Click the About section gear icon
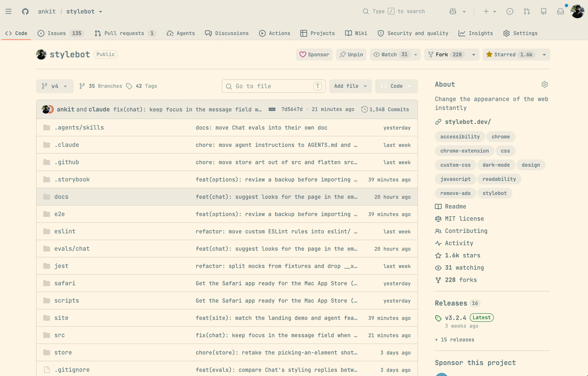Screen dimensions: 588x376 click(x=544, y=84)
